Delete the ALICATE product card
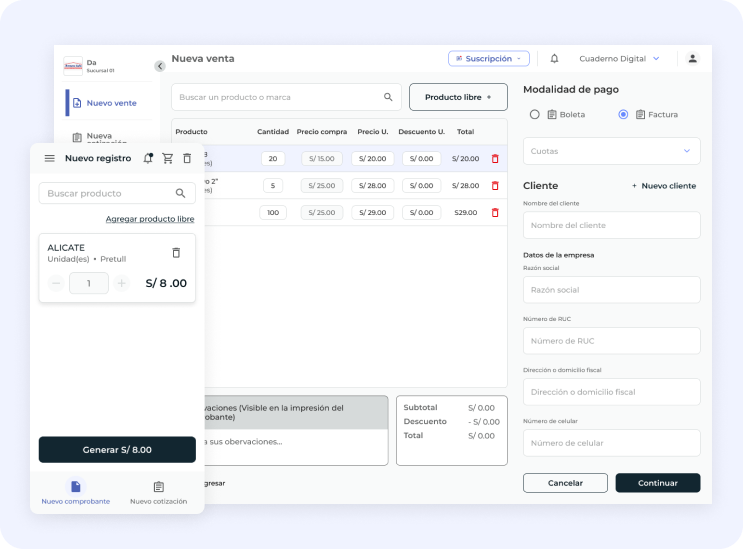The height and width of the screenshot is (549, 743). coord(176,252)
